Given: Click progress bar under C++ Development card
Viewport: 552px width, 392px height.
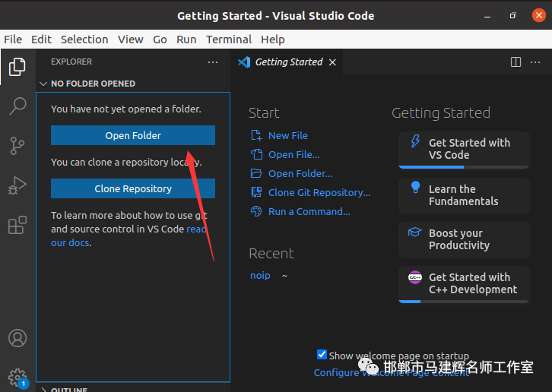Looking at the screenshot, I should pos(464,302).
